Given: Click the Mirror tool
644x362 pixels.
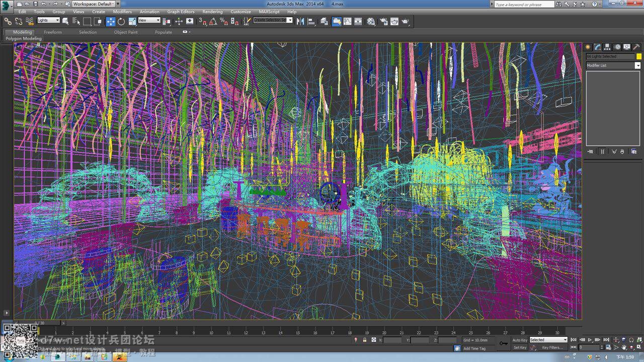Looking at the screenshot, I should [x=300, y=21].
